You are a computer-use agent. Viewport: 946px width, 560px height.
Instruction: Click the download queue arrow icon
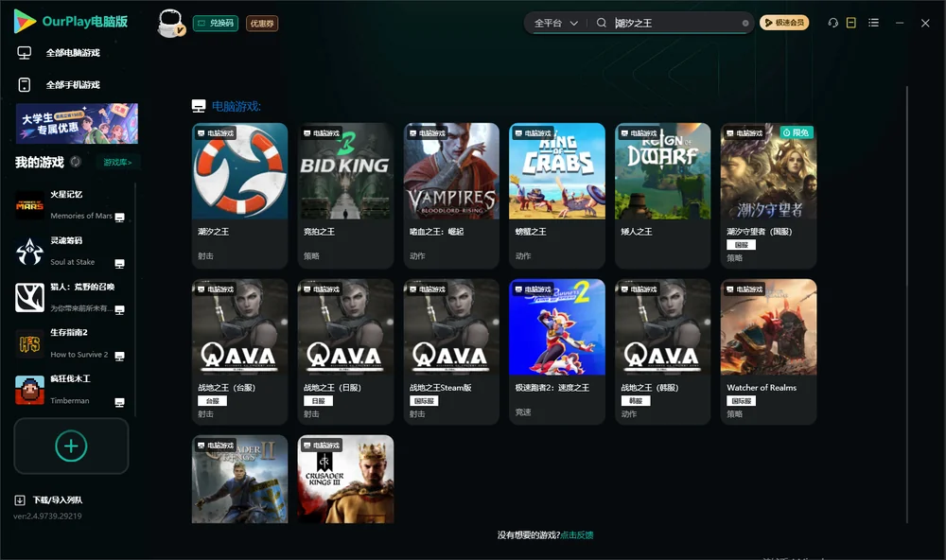(x=20, y=500)
